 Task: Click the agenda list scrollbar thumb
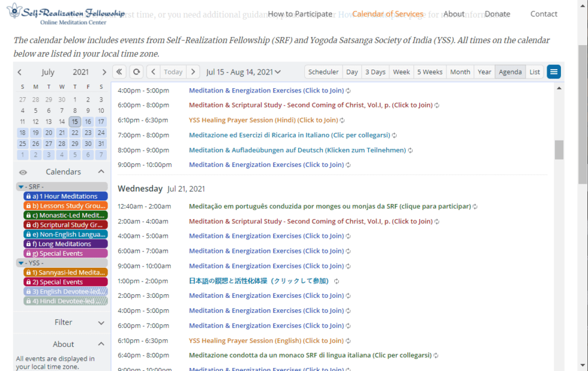[559, 149]
